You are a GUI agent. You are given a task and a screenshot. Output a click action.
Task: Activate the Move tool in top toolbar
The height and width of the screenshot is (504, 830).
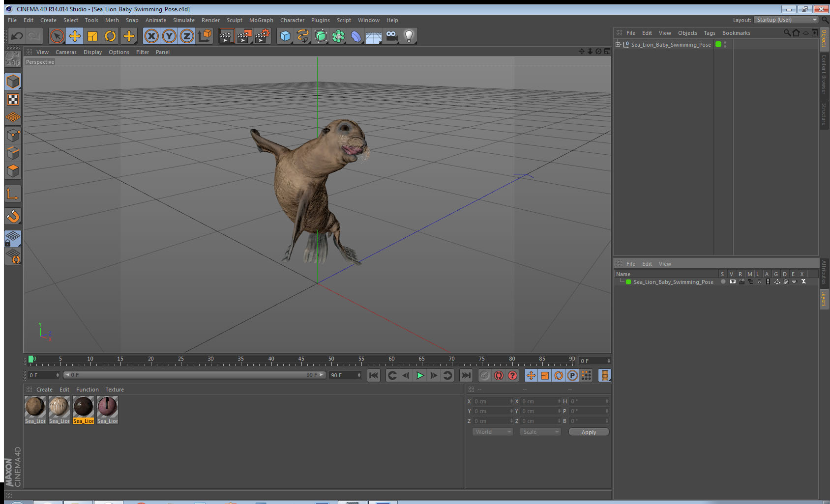click(x=75, y=36)
